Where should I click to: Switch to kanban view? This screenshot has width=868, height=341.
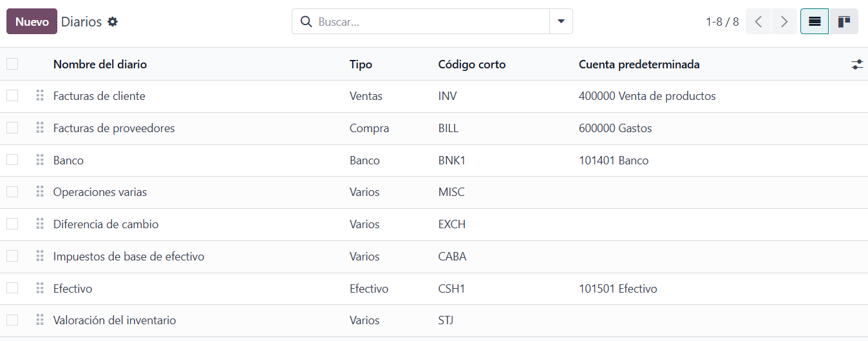coord(844,21)
